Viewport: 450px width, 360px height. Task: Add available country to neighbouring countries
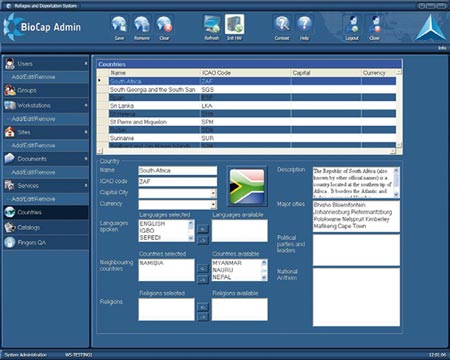point(203,268)
